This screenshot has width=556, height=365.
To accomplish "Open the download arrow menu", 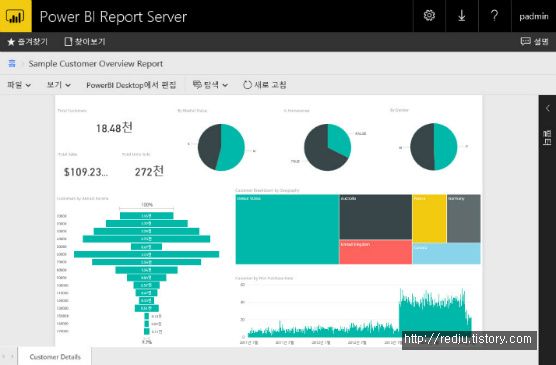I will point(461,16).
